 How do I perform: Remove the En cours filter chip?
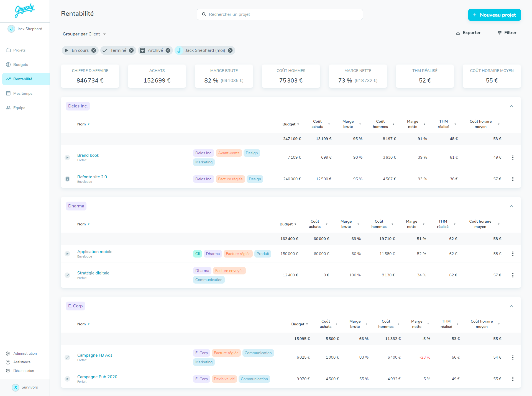pyautogui.click(x=94, y=50)
